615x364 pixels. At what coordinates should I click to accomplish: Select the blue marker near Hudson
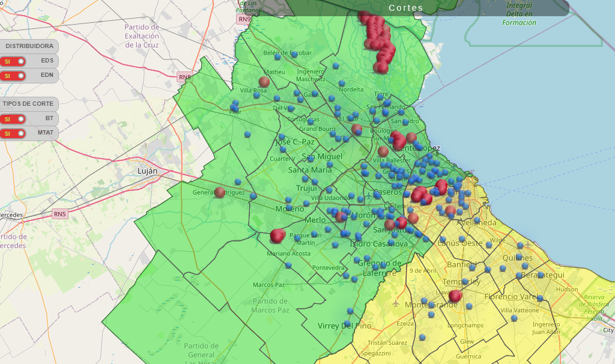540,298
